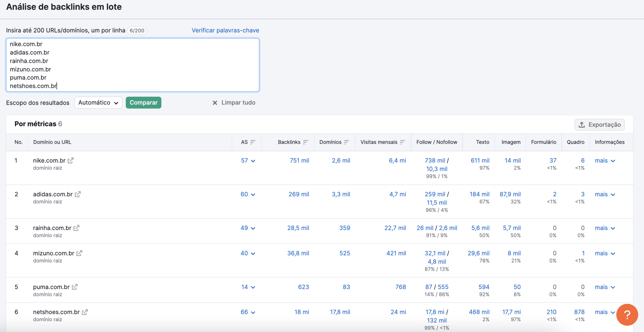Click the green Comparar button

pyautogui.click(x=143, y=103)
